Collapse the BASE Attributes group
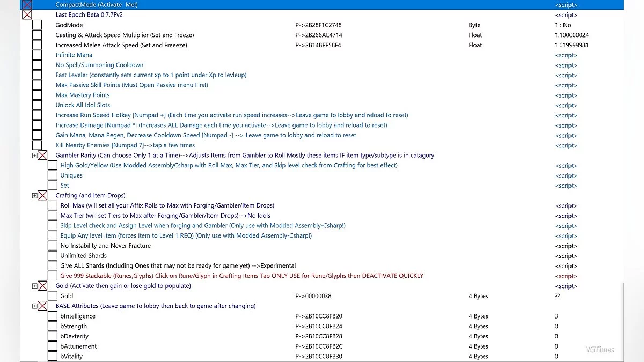Screen dimensions: 644x362 pos(35,306)
